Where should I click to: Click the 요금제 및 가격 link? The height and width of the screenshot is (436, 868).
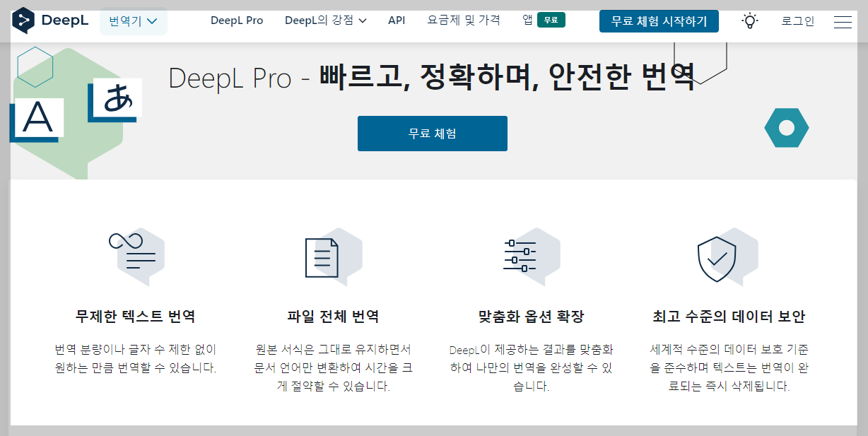point(464,20)
